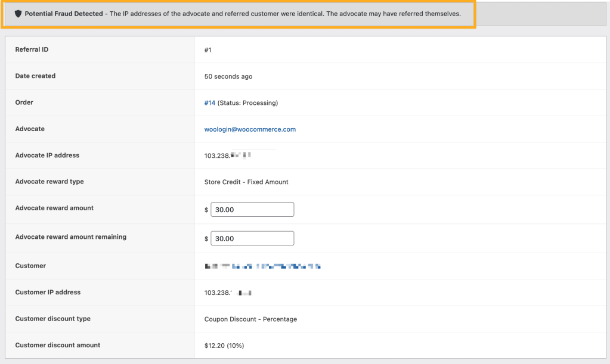Select the Advocate reward amount input field
The image size is (610, 364).
[252, 209]
